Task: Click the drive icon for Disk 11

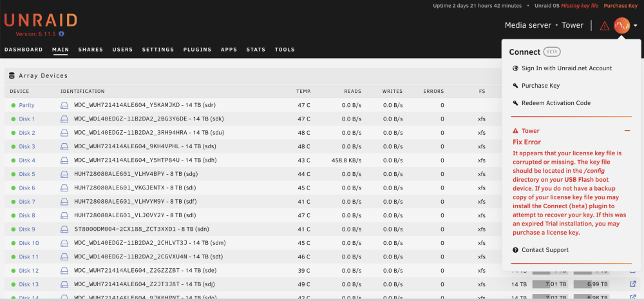Action: [x=64, y=257]
